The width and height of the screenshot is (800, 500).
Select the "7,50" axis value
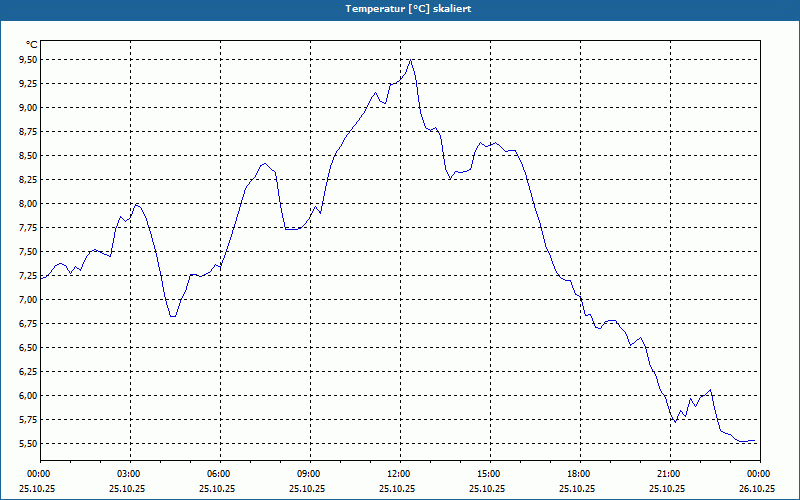tap(28, 252)
